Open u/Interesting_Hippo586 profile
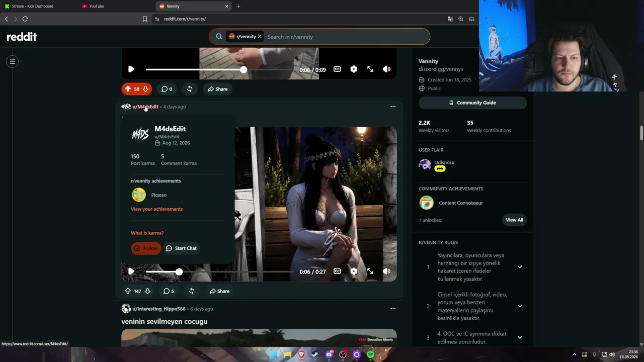 159,309
